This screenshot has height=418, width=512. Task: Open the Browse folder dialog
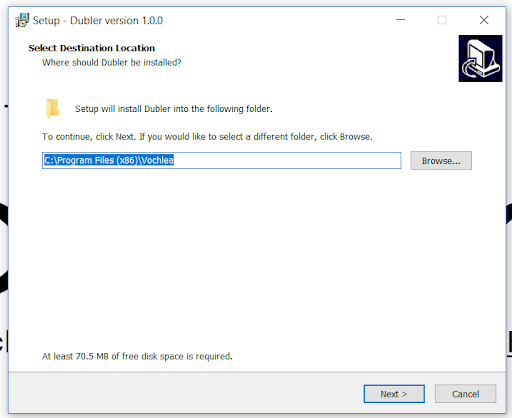441,161
